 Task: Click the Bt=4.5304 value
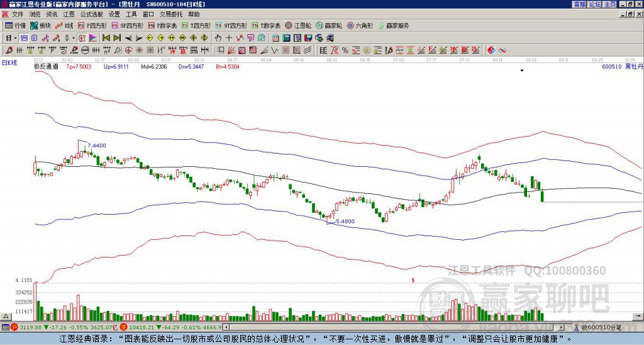228,66
